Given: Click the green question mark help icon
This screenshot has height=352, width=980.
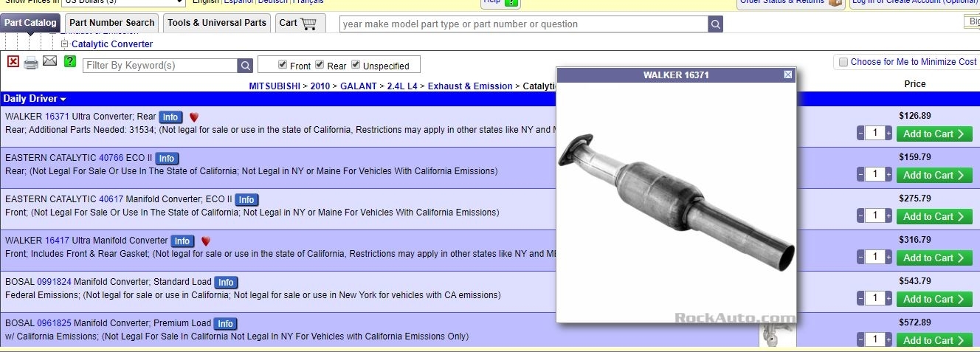Looking at the screenshot, I should tap(70, 61).
